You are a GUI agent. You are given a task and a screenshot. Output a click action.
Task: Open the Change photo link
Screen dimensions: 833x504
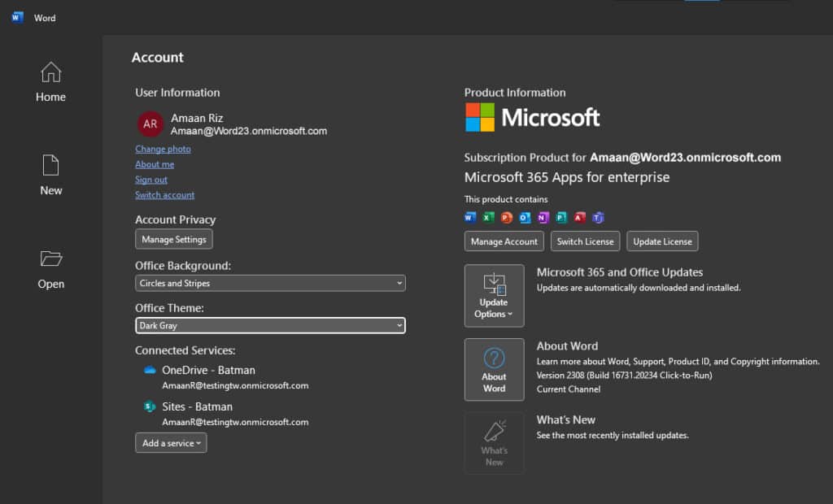[163, 149]
